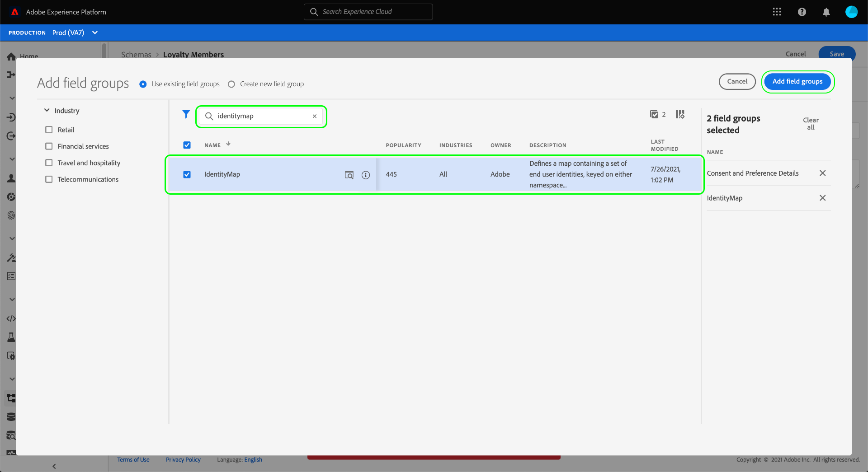Click the Owner column header
Viewport: 868px width, 472px height.
click(x=501, y=145)
